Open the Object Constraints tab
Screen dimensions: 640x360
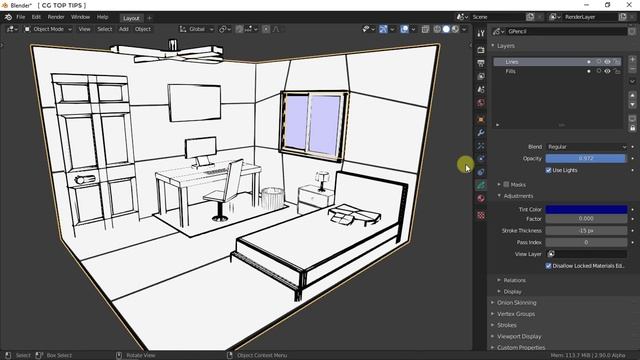(481, 172)
